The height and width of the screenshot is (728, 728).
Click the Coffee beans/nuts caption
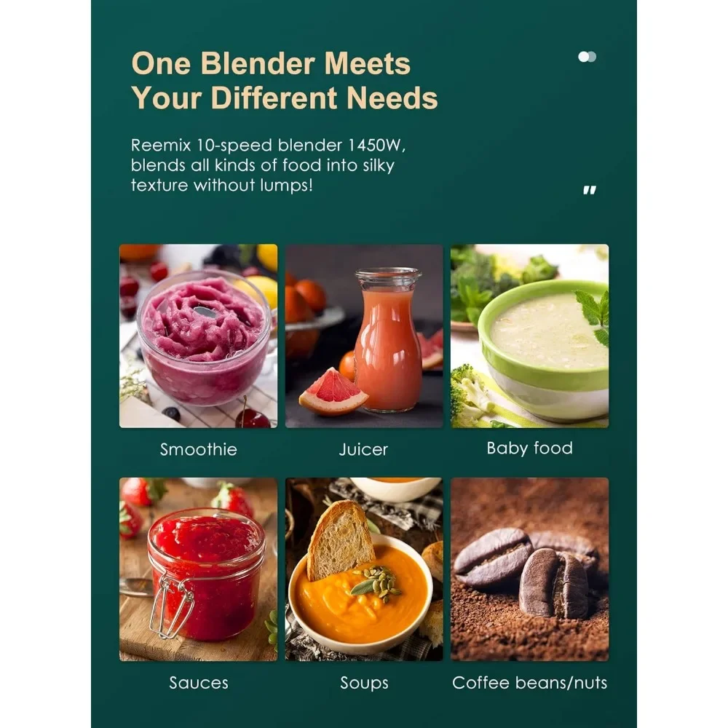(530, 683)
